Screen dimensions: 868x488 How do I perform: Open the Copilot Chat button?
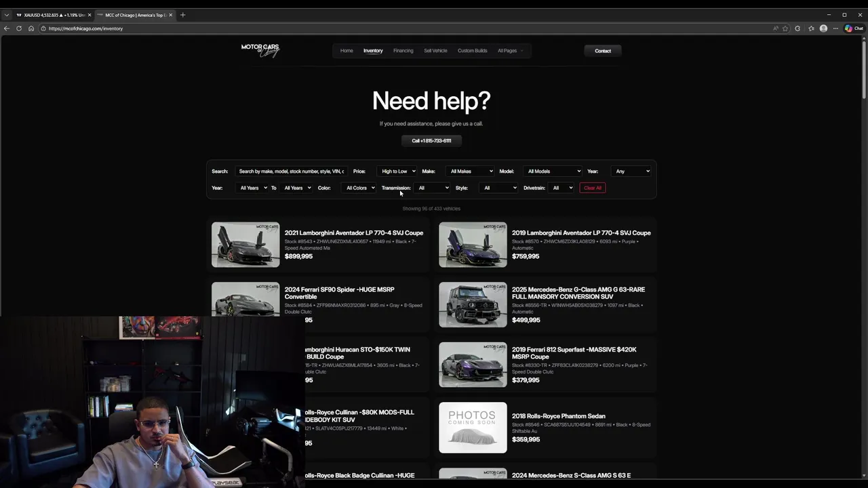click(x=853, y=28)
